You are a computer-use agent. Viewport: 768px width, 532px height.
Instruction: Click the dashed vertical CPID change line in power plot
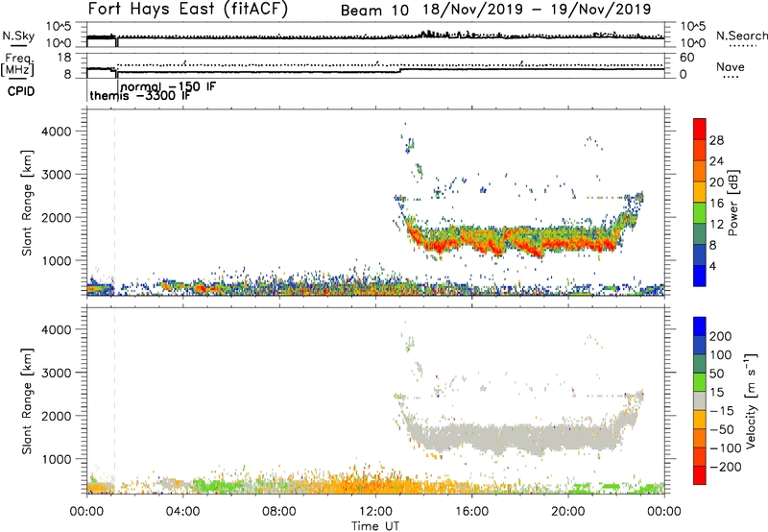[x=114, y=201]
